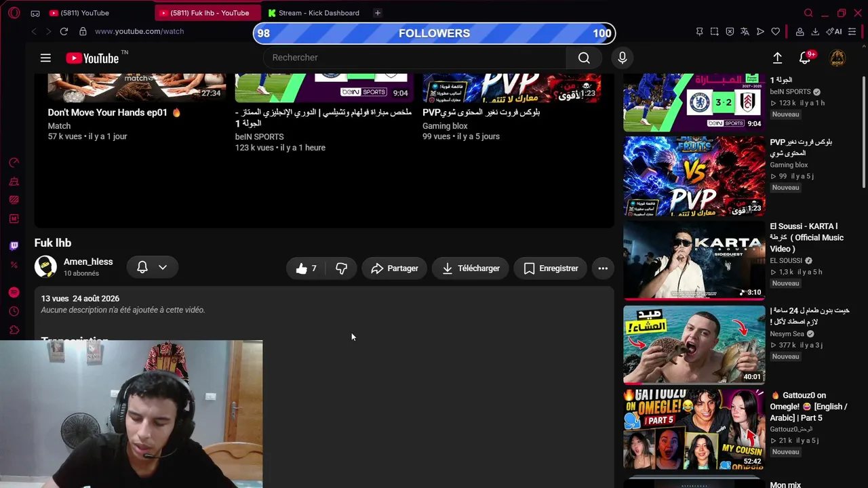Viewport: 868px width, 488px height.
Task: Go back to the previous page
Action: 34,31
